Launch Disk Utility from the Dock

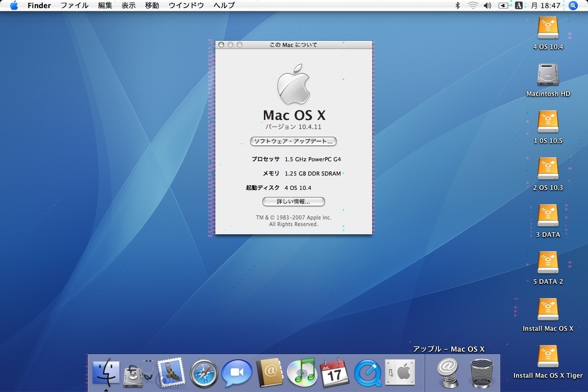click(x=138, y=373)
